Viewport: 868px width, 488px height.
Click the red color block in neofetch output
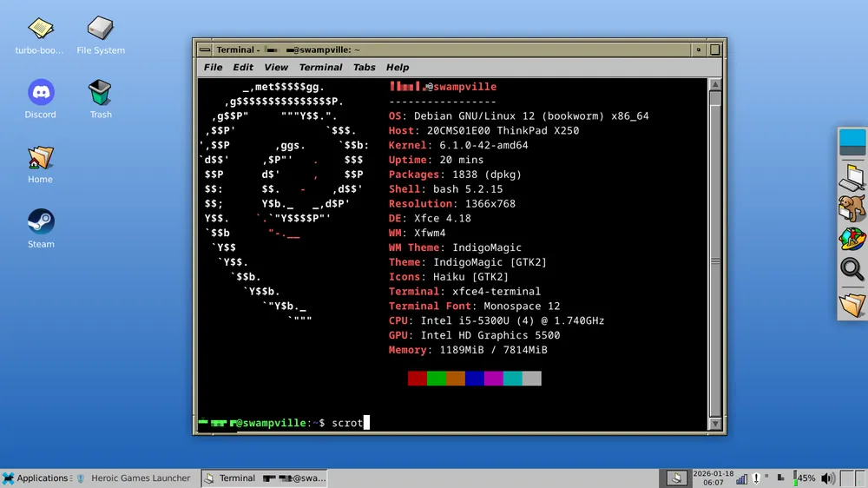coord(418,379)
